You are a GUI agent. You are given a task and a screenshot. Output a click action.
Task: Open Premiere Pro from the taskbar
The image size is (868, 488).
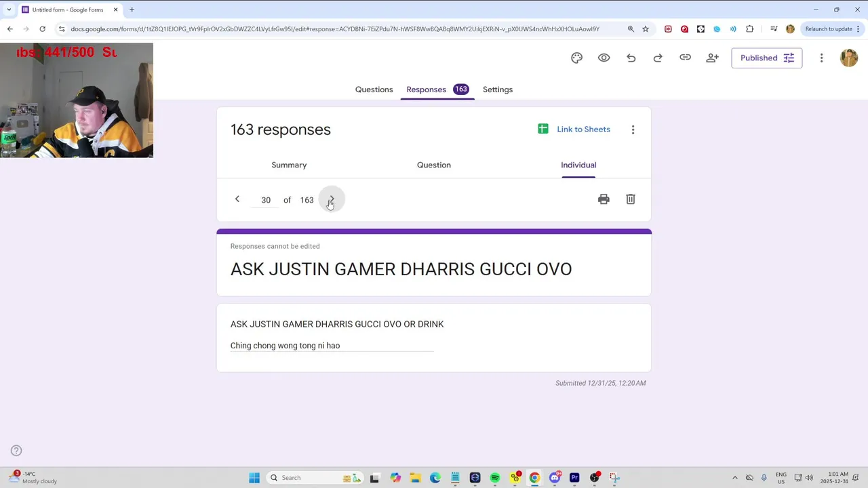tap(574, 478)
